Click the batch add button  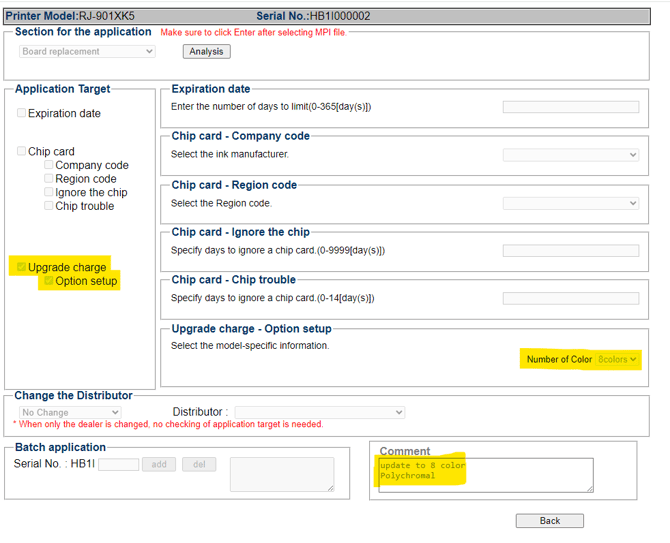(x=159, y=465)
